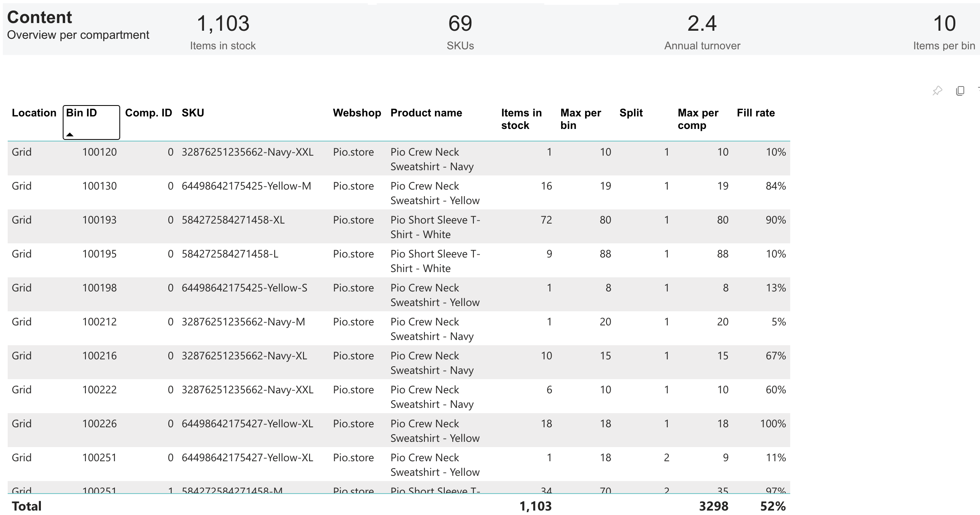980x515 pixels.
Task: Click the Webshop column header
Action: 357,113
